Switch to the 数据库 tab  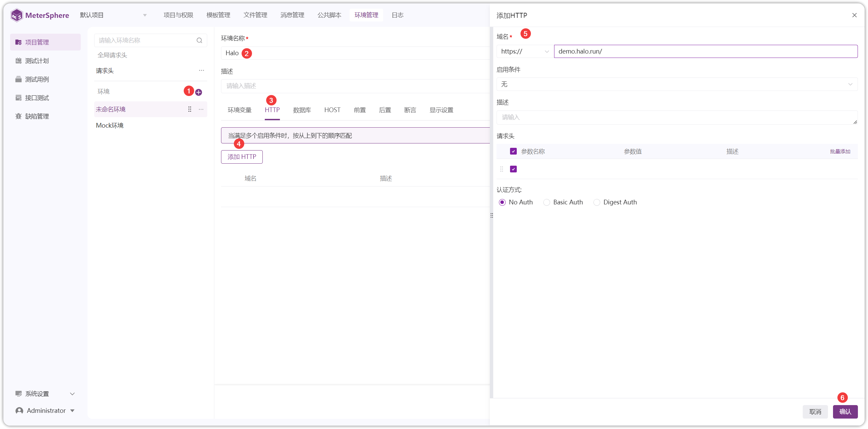[302, 110]
